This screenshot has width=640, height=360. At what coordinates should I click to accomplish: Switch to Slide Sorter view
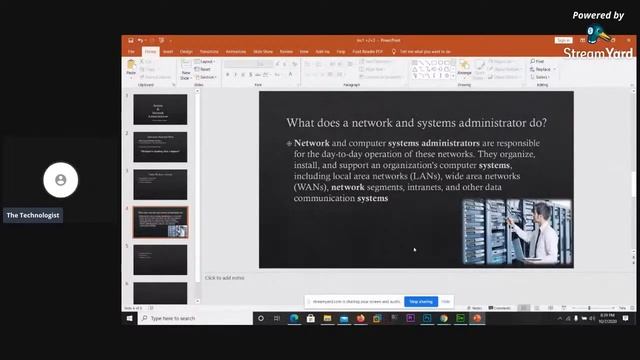[537, 308]
